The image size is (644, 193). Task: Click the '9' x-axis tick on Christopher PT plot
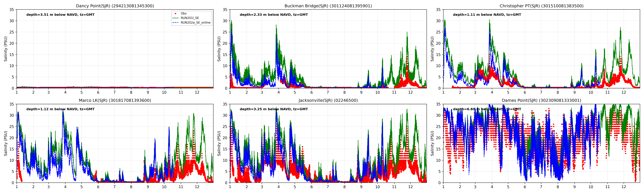click(x=574, y=92)
